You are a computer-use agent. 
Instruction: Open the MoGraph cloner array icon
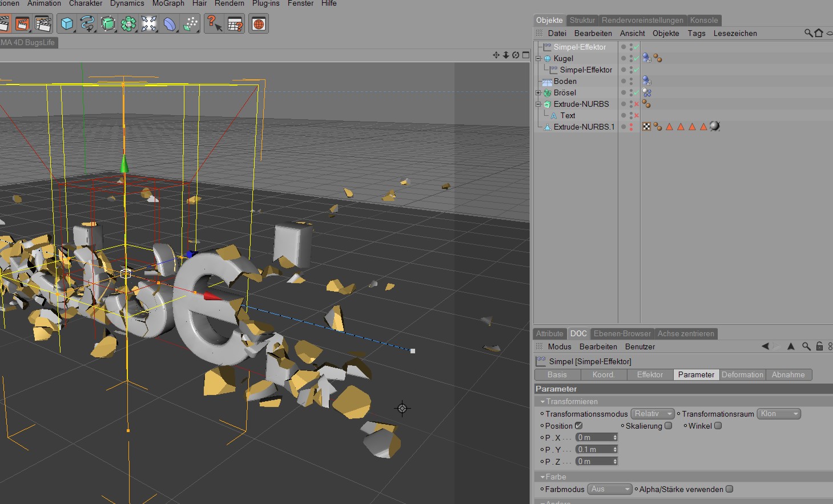[128, 24]
